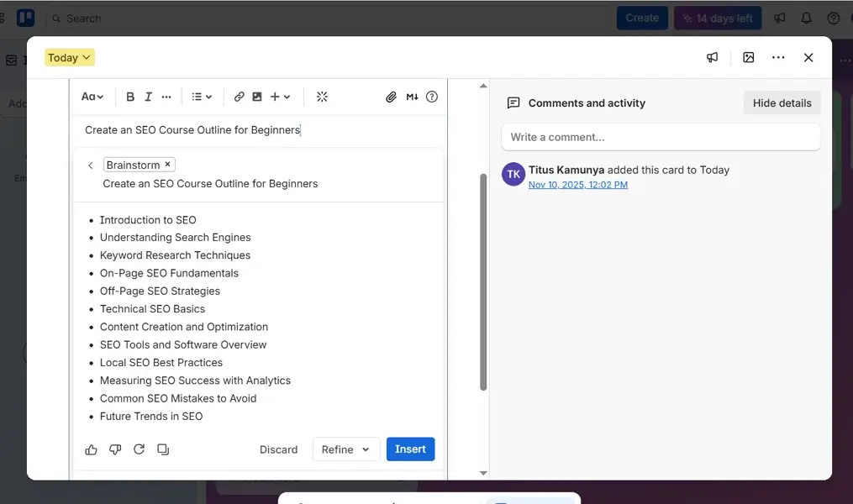Image resolution: width=853 pixels, height=504 pixels.
Task: Insert an image using the editor toolbar
Action: coord(258,96)
